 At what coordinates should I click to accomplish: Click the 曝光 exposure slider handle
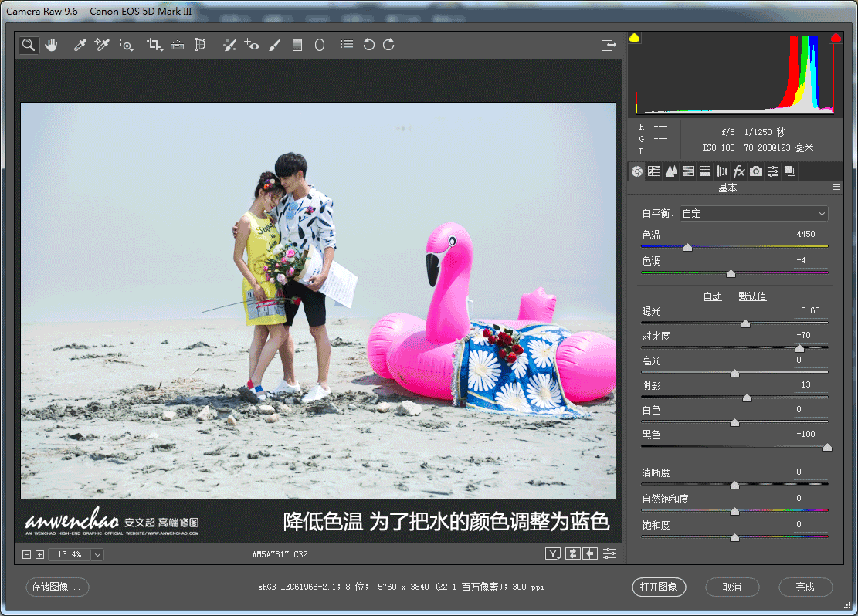click(x=745, y=324)
